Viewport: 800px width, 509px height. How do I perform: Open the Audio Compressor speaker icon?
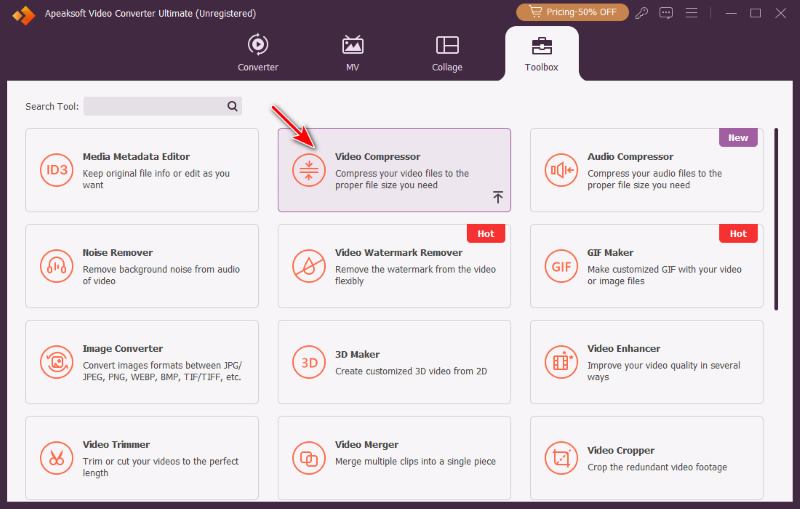coord(561,170)
